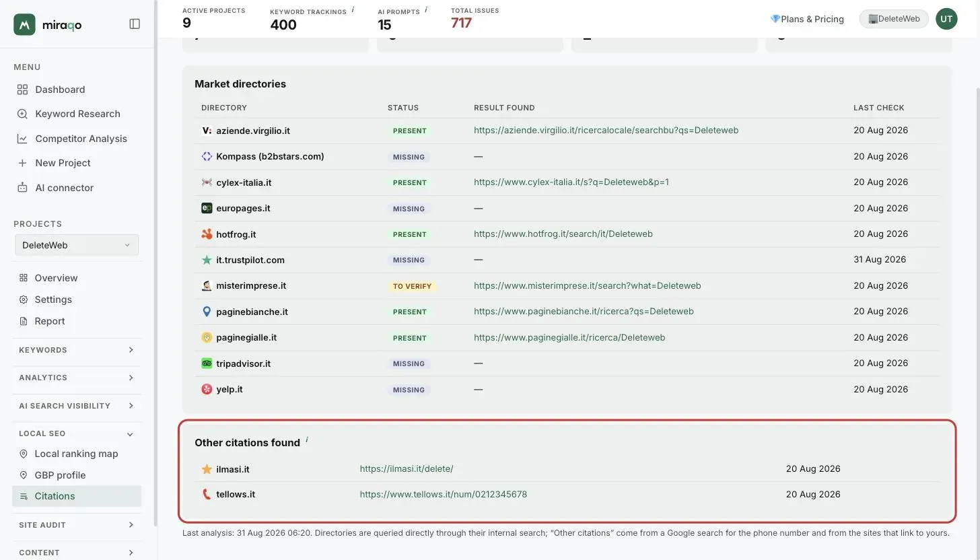Expand the Analytics section
This screenshot has height=560, width=980.
[x=77, y=378]
